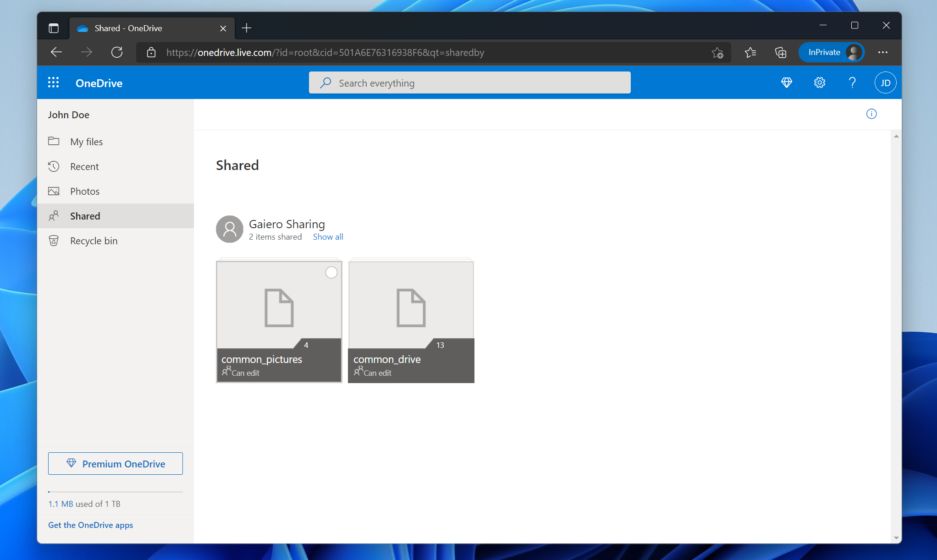The image size is (937, 560).
Task: Refresh the page with the reload icon
Action: coord(117,52)
